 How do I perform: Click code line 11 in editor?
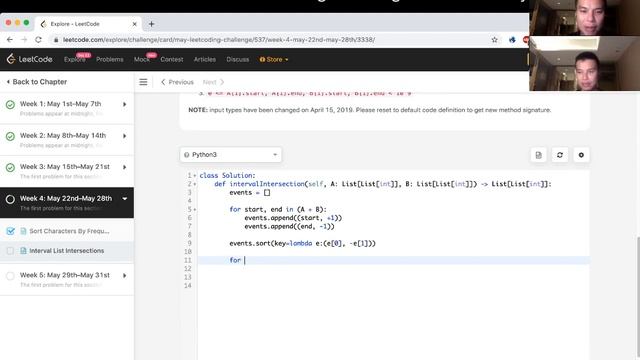click(x=393, y=260)
